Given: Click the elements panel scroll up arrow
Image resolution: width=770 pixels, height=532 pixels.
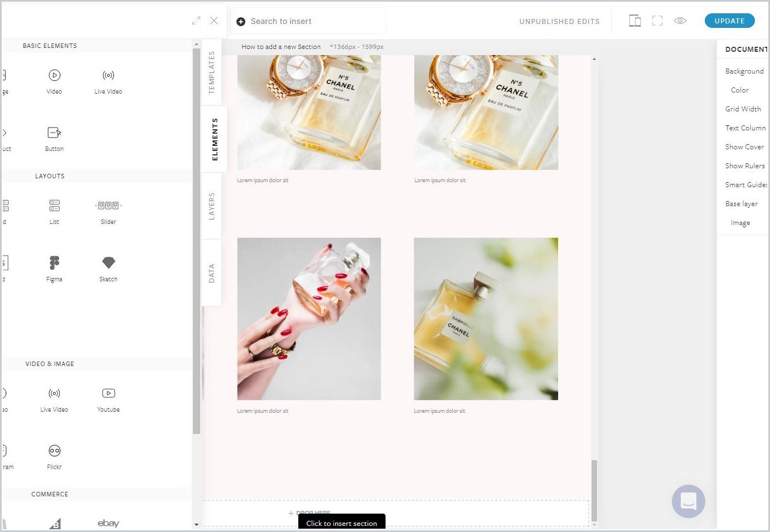Looking at the screenshot, I should (x=196, y=44).
